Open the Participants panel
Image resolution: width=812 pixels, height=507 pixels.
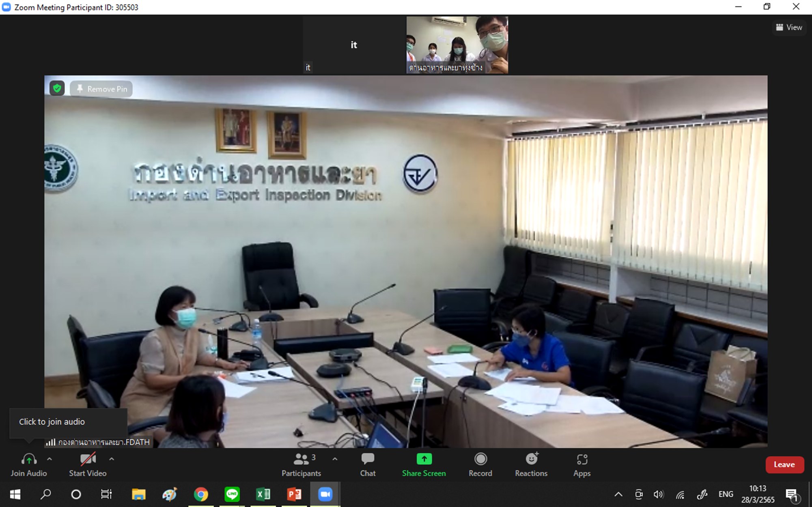pos(302,465)
